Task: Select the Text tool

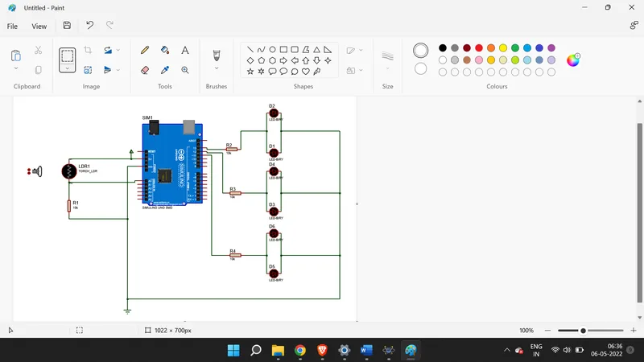Action: click(185, 50)
